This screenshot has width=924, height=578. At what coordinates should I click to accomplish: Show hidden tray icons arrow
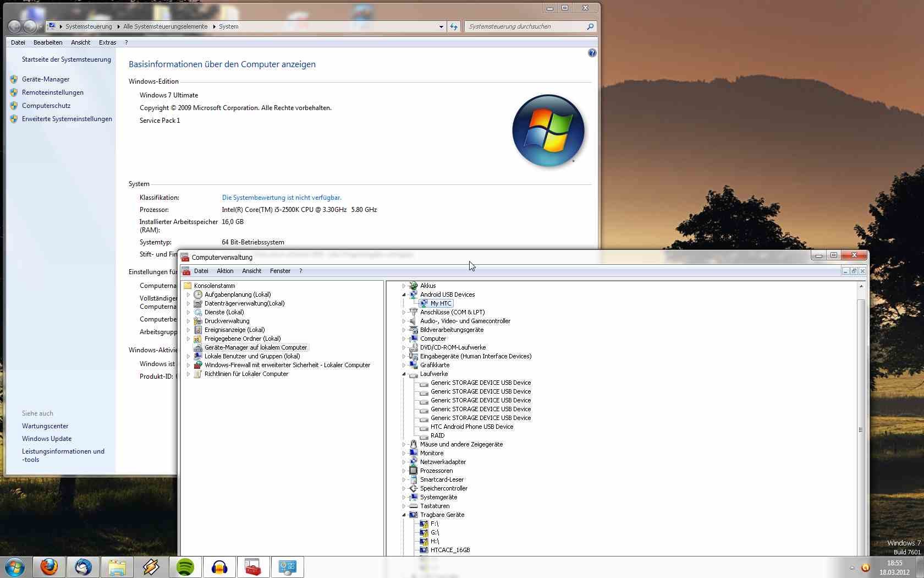click(852, 568)
